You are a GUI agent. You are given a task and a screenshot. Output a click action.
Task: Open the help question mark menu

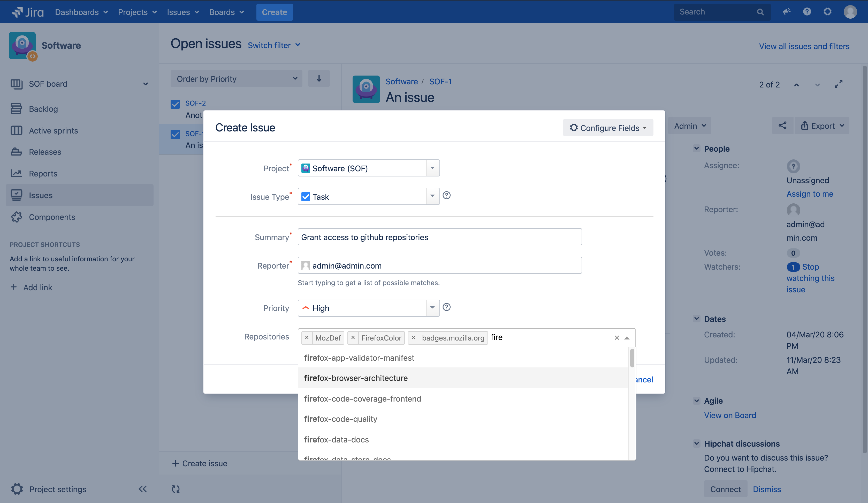(x=807, y=12)
